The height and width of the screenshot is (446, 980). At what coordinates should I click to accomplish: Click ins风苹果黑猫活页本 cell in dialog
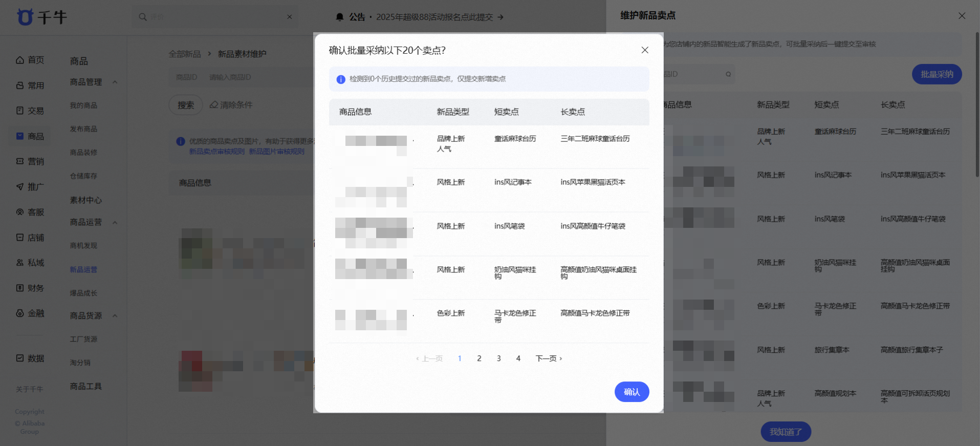pyautogui.click(x=593, y=182)
